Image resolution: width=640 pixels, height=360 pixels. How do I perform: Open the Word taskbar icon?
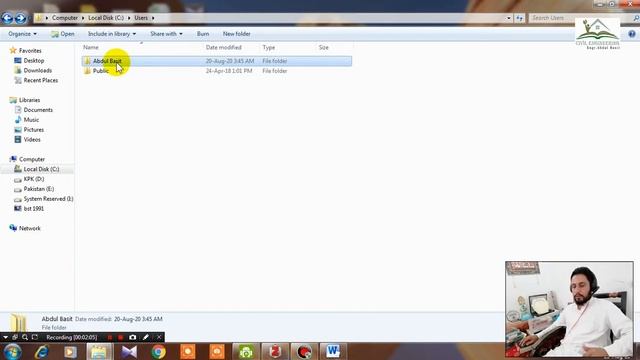(x=333, y=351)
